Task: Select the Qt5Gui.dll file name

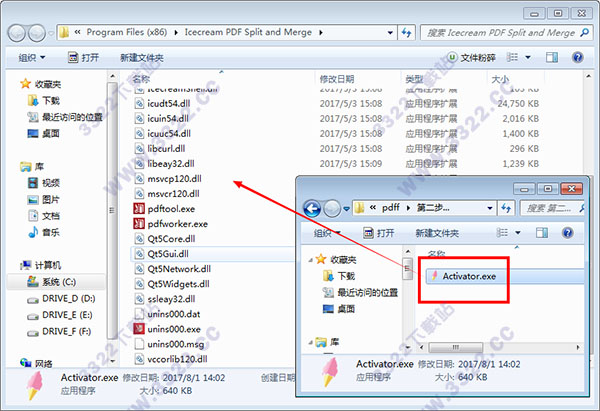Action: coord(168,254)
